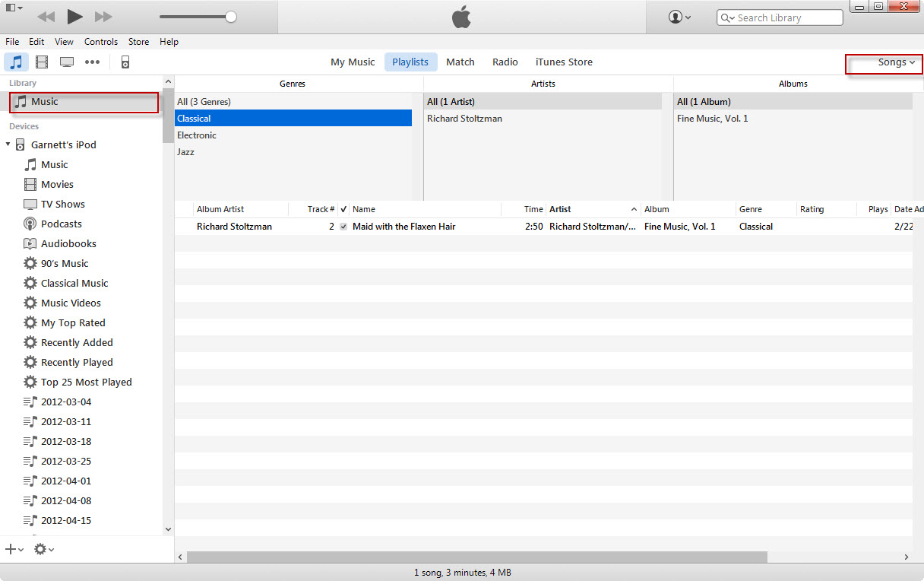Open iPod Music in sidebar
This screenshot has height=581, width=924.
tap(54, 164)
